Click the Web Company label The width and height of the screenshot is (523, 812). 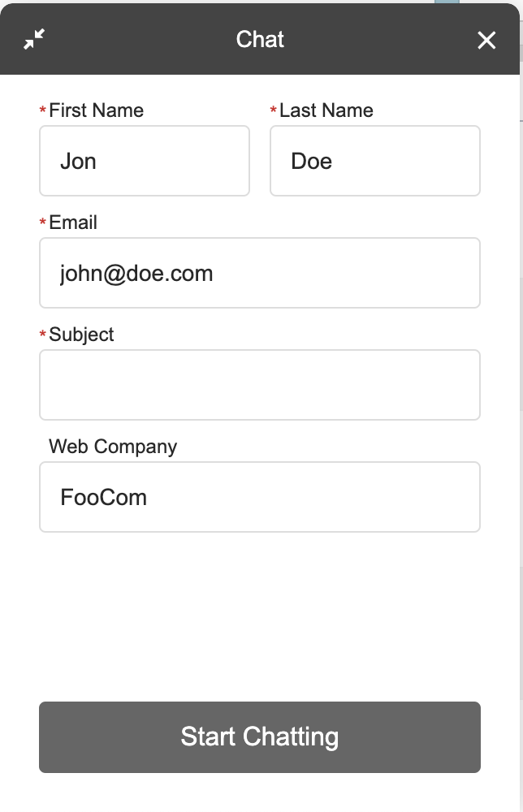pyautogui.click(x=112, y=447)
